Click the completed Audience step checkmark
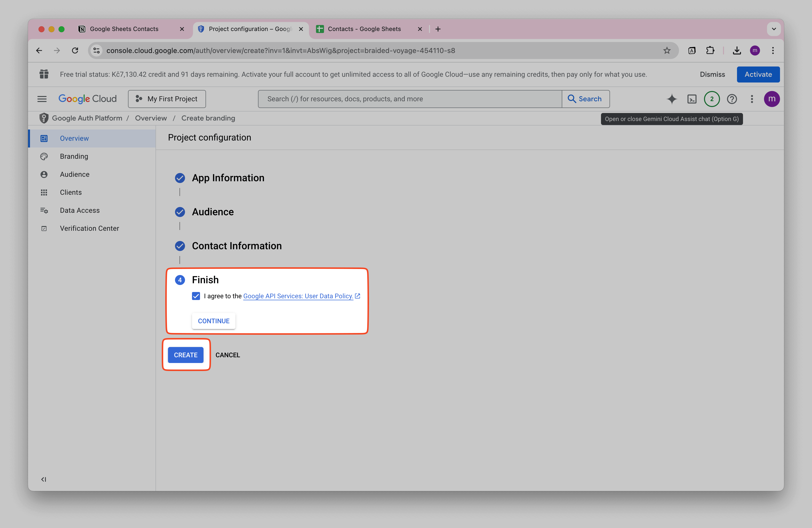 coord(180,212)
